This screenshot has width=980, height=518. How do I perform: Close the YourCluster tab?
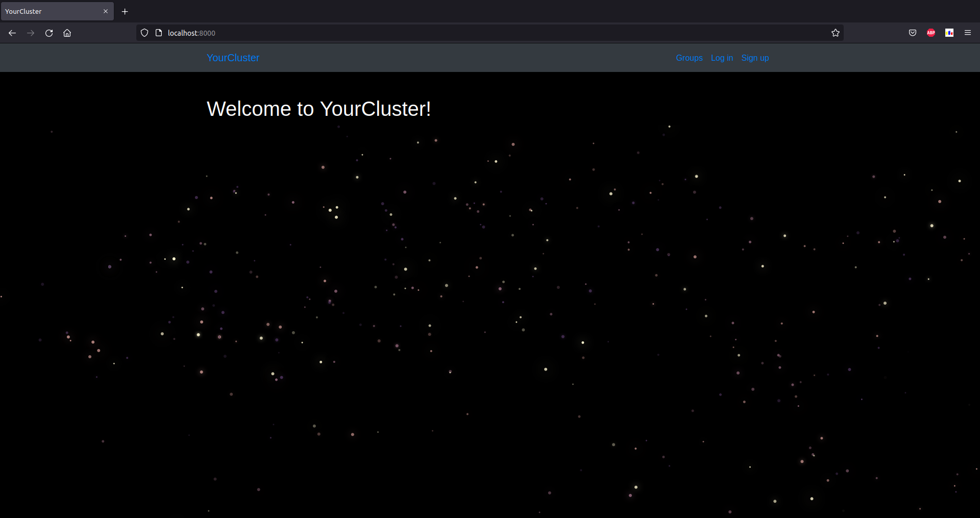click(106, 11)
